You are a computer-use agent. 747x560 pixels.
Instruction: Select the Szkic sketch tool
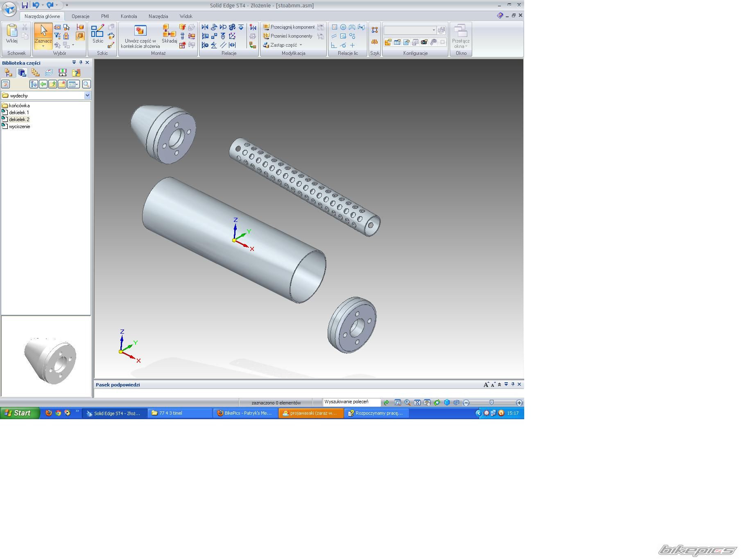[x=97, y=31]
